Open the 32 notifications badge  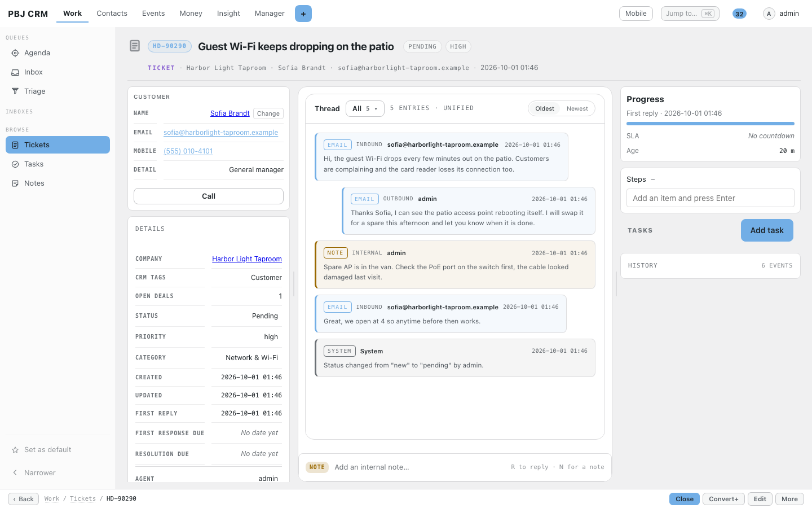[x=739, y=14]
